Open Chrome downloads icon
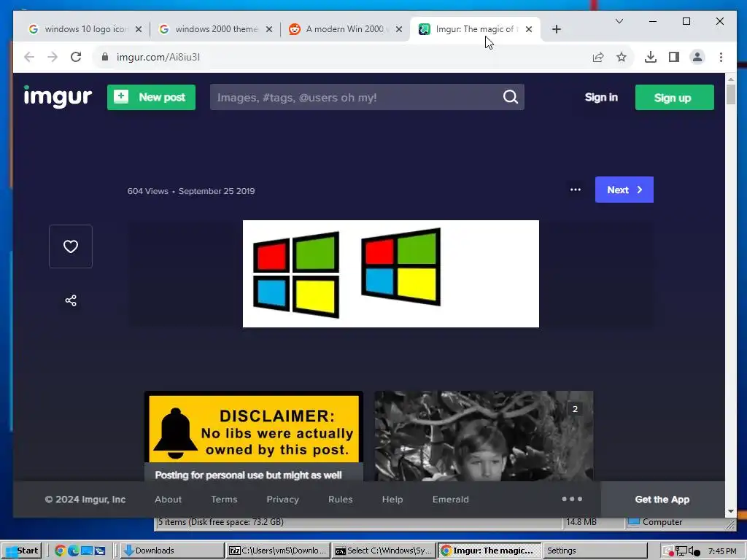This screenshot has height=560, width=747. coord(650,57)
